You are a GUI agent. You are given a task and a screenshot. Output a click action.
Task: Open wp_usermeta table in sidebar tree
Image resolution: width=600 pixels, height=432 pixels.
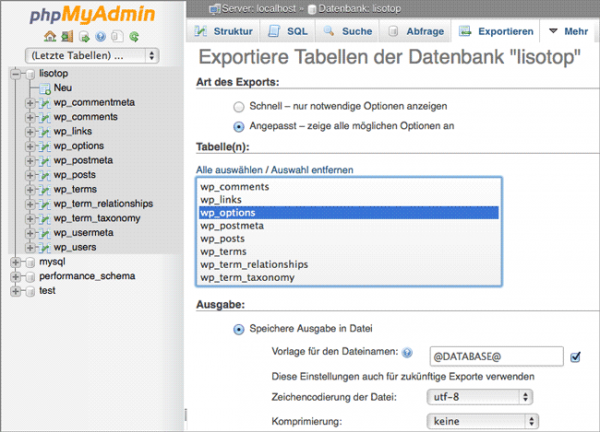pos(83,233)
